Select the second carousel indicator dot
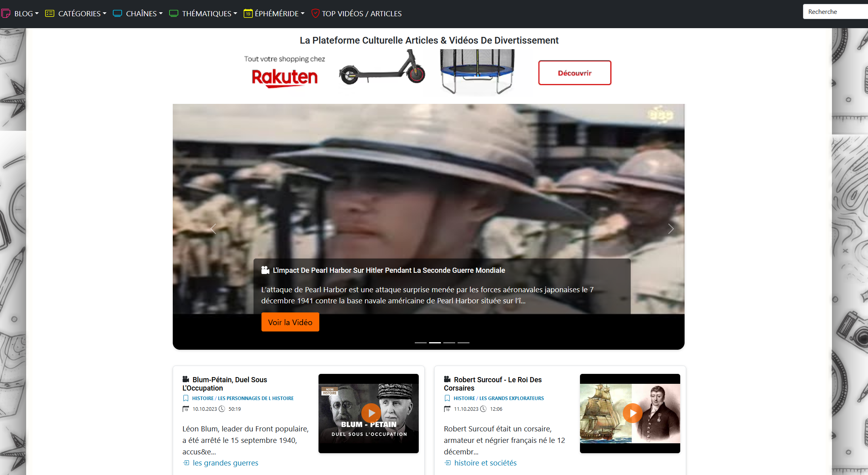Viewport: 868px width, 475px height. [435, 342]
